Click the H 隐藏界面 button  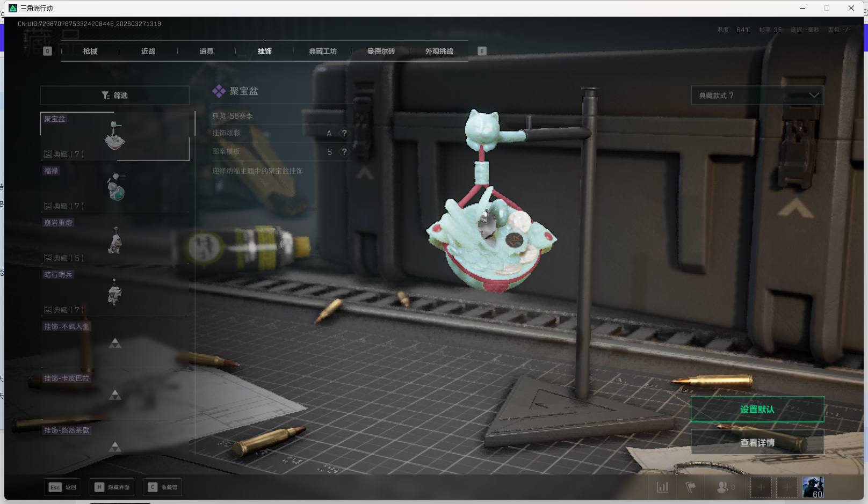pos(112,487)
